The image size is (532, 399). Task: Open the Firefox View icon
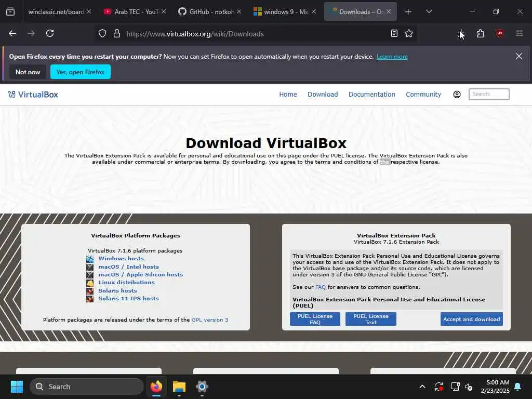[10, 12]
